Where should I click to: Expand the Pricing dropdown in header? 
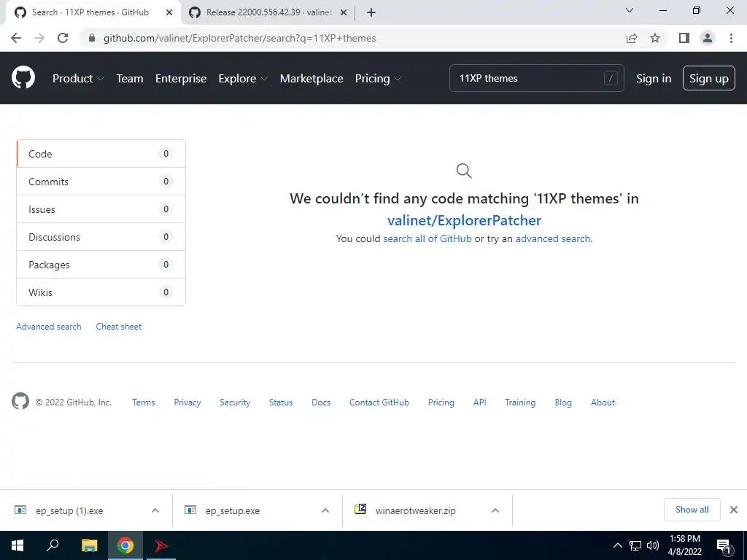click(x=378, y=78)
